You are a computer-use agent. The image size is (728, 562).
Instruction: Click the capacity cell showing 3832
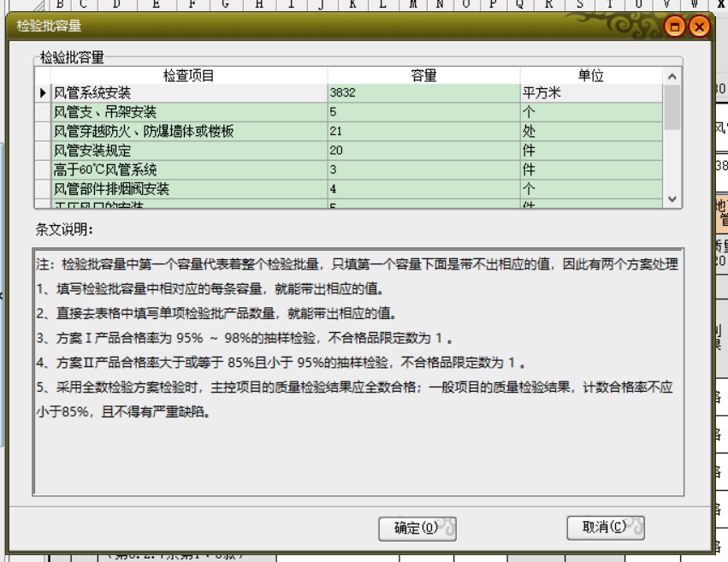tap(423, 93)
